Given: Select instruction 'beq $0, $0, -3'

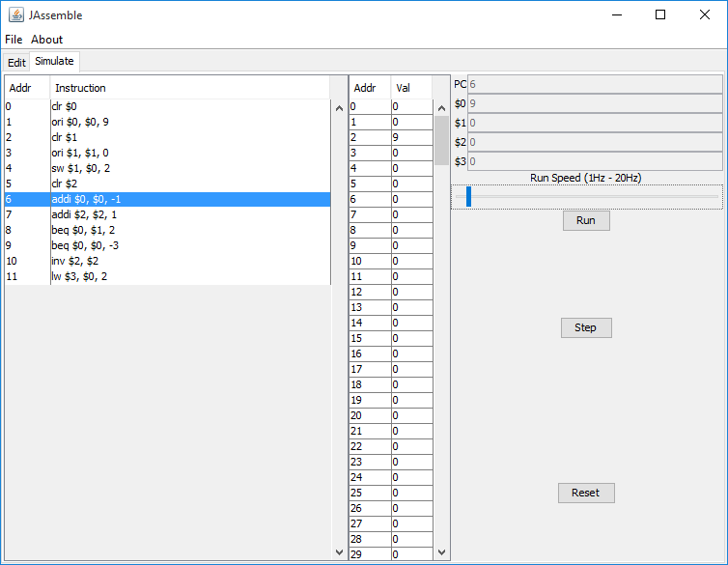Looking at the screenshot, I should coord(167,245).
